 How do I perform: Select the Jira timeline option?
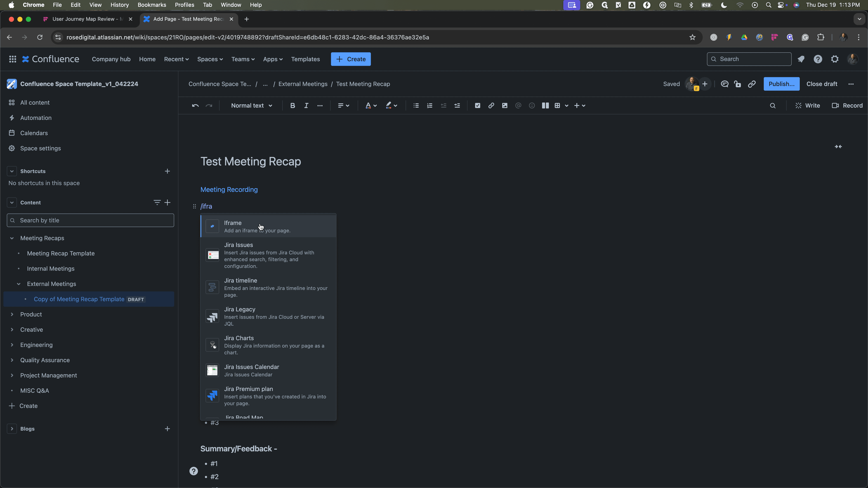[268, 287]
